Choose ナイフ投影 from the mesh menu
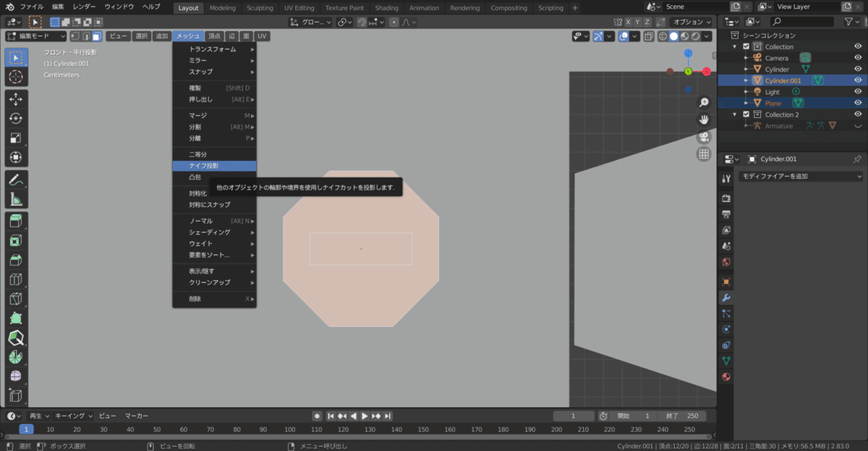The image size is (868, 451). (x=214, y=166)
